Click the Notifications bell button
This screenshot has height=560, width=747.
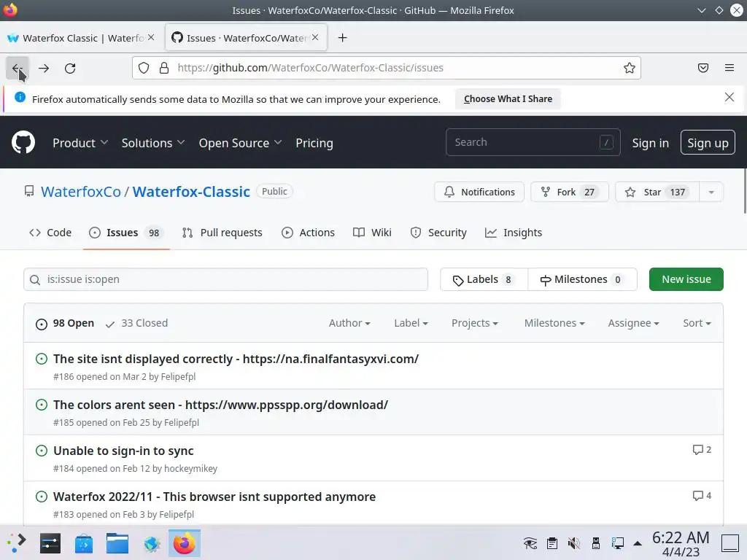point(479,192)
